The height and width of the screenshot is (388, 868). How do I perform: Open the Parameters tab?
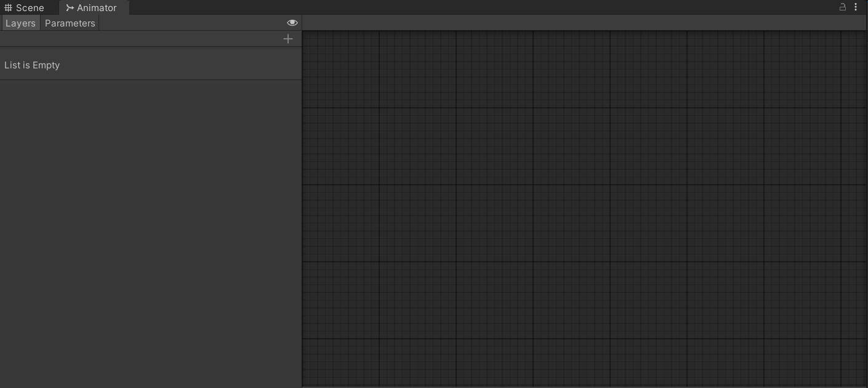(x=70, y=23)
